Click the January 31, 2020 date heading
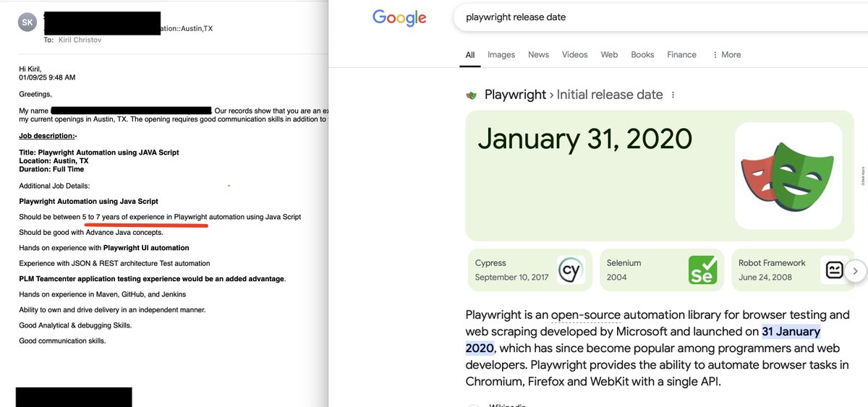Image resolution: width=868 pixels, height=407 pixels. [x=585, y=138]
